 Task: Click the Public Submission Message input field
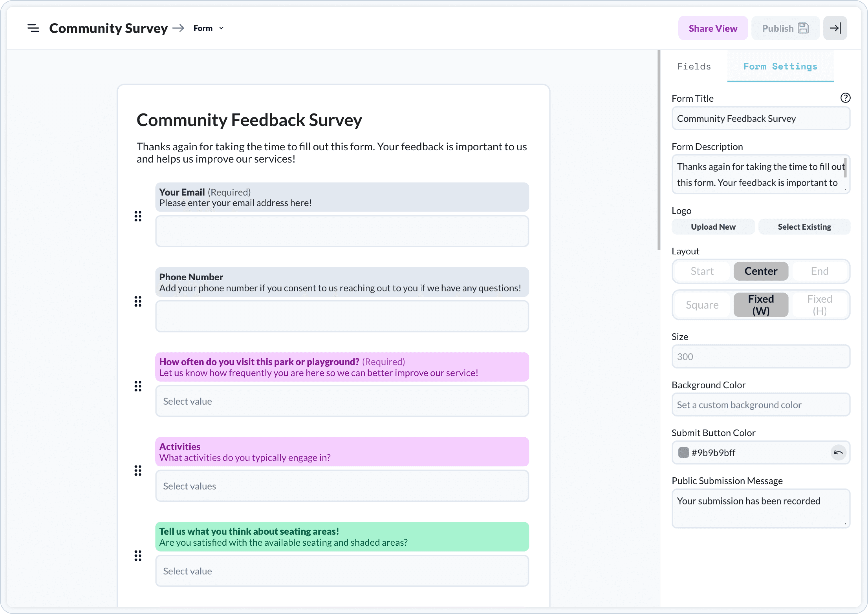(760, 506)
